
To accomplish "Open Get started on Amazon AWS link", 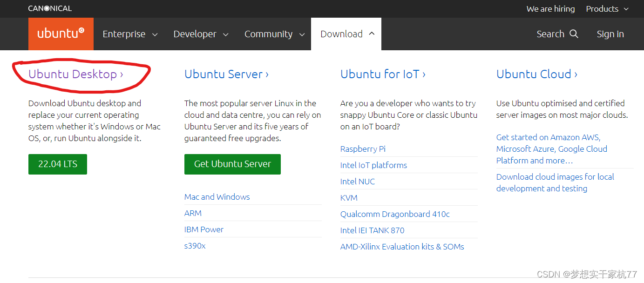I will (x=552, y=149).
